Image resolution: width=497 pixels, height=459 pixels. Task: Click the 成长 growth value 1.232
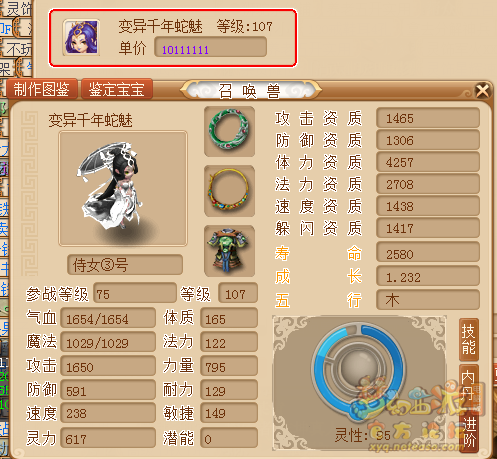[x=428, y=277]
